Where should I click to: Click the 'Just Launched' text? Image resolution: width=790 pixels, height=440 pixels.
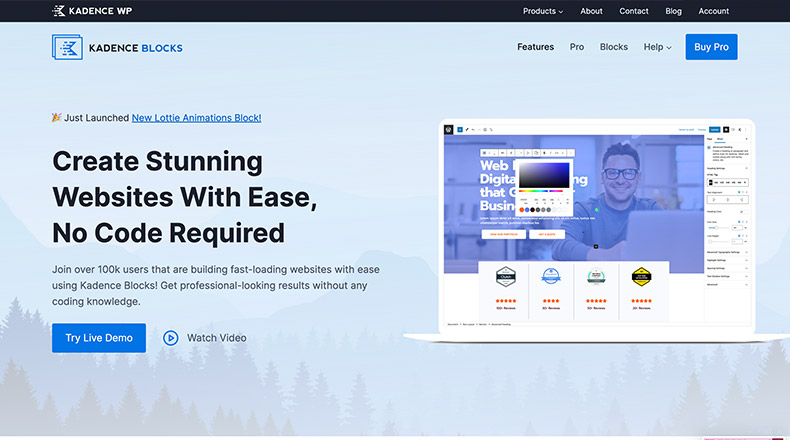coord(97,118)
